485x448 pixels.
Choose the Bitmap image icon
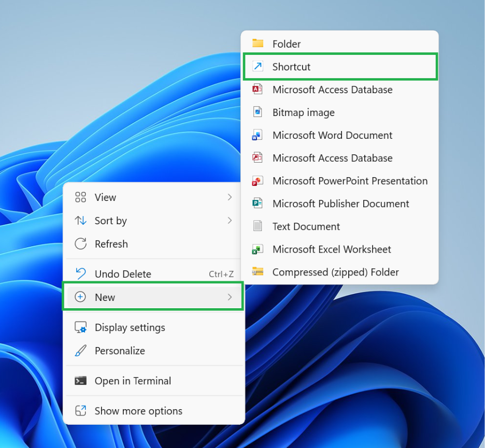pyautogui.click(x=258, y=112)
